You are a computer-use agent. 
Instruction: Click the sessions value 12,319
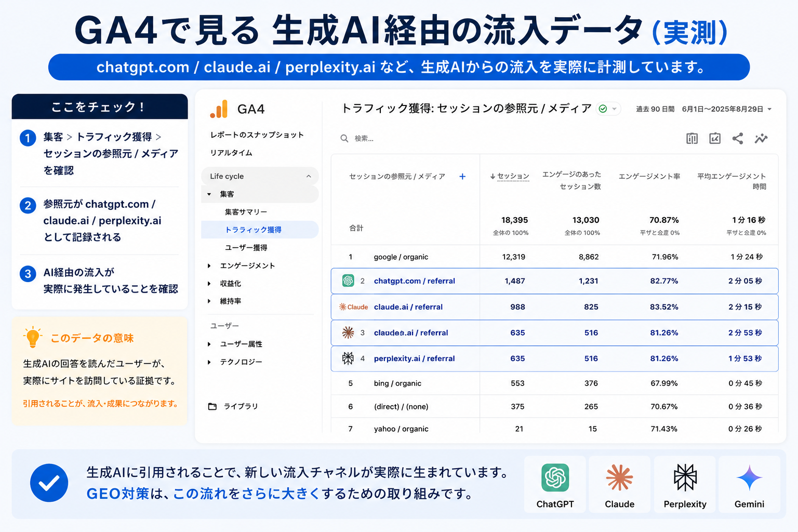[x=514, y=257]
